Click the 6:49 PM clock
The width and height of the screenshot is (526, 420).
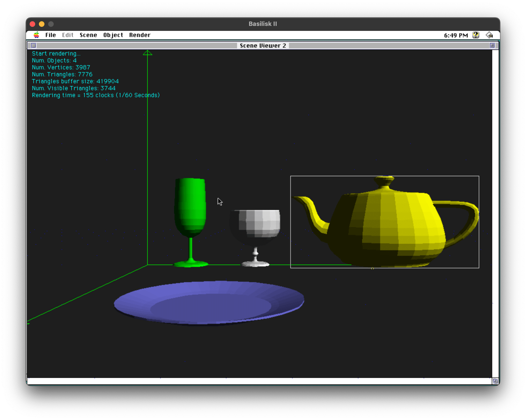[x=456, y=35]
